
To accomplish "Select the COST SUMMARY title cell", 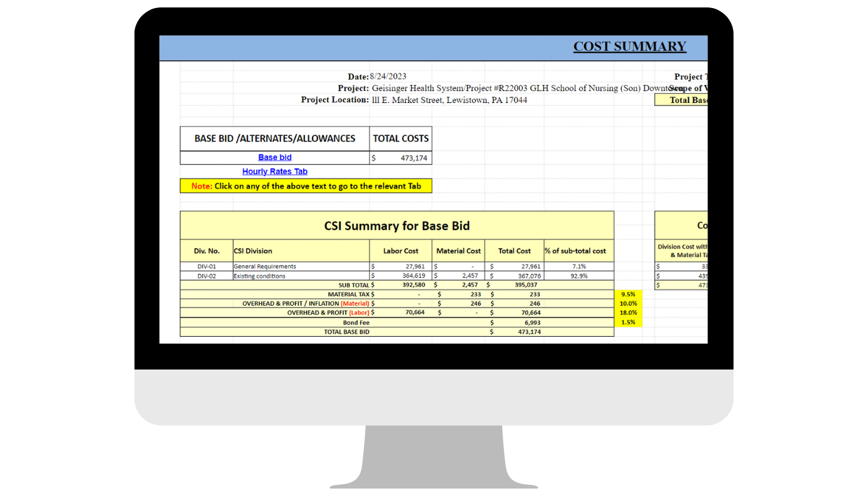I will point(629,46).
